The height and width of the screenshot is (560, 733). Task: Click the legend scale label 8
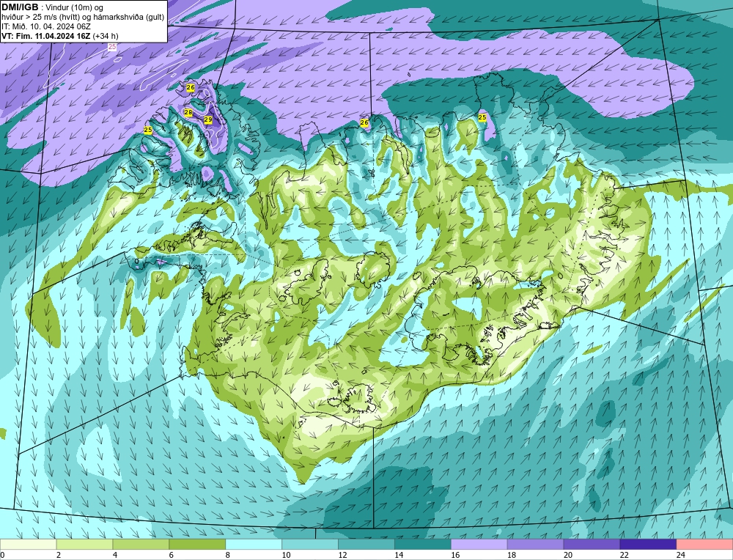point(228,555)
